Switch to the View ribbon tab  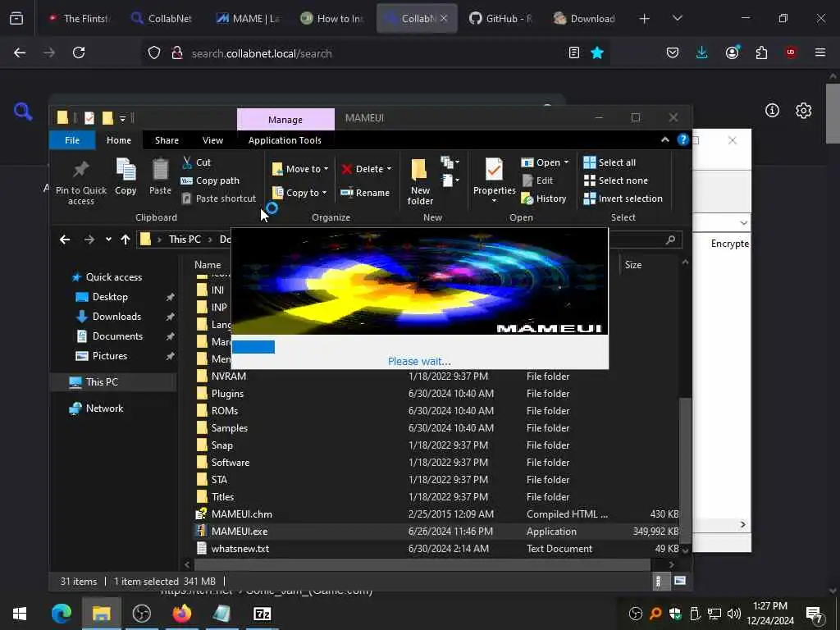pyautogui.click(x=212, y=140)
